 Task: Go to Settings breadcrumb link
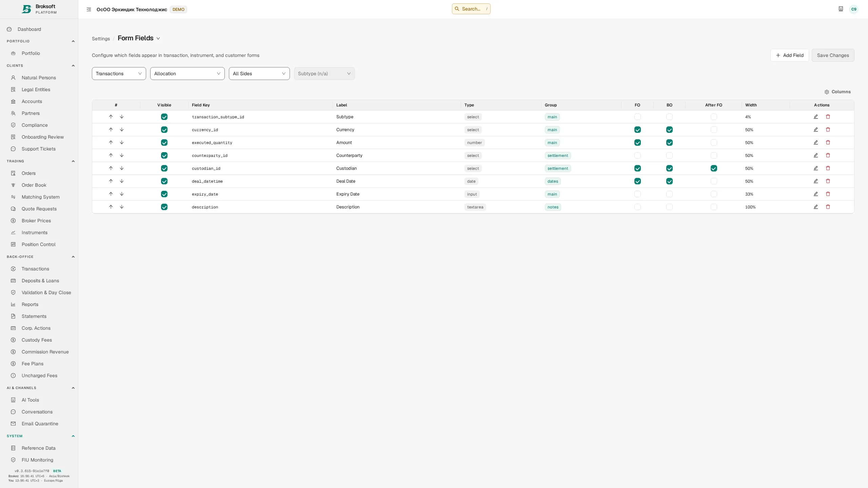[101, 39]
